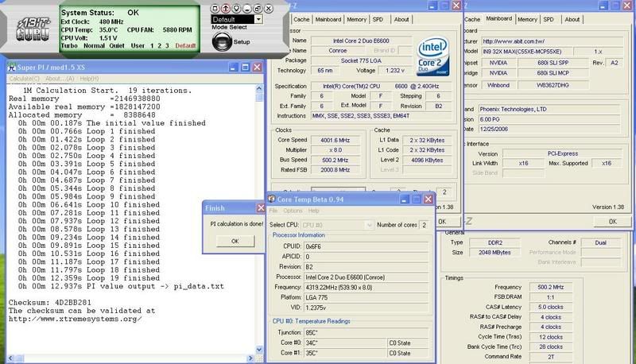Click the CPUID field showing 0x6F6
This screenshot has width=636, height=364.
(x=366, y=246)
